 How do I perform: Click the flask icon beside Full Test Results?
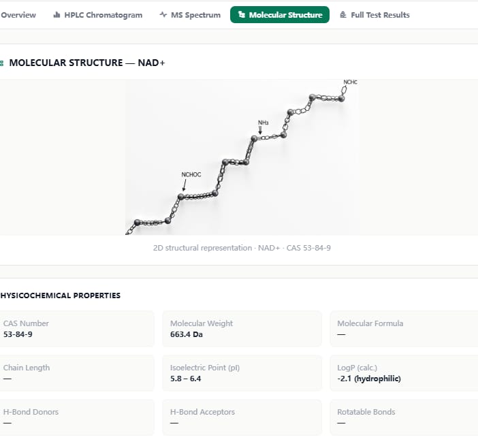coord(343,14)
